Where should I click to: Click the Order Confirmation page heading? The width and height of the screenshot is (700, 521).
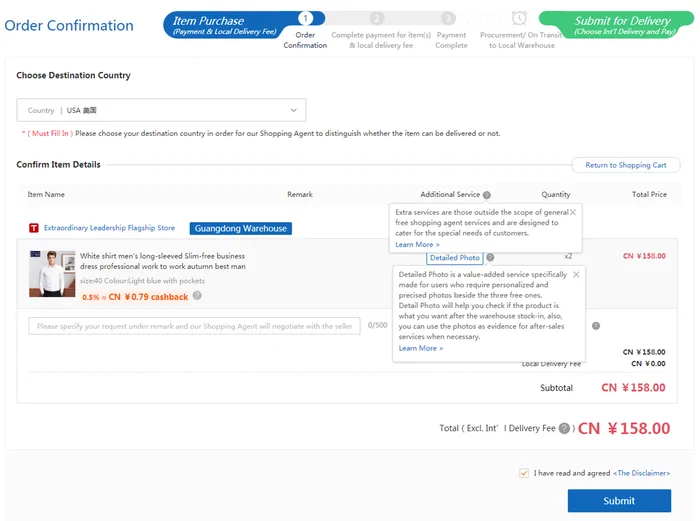[x=69, y=25]
